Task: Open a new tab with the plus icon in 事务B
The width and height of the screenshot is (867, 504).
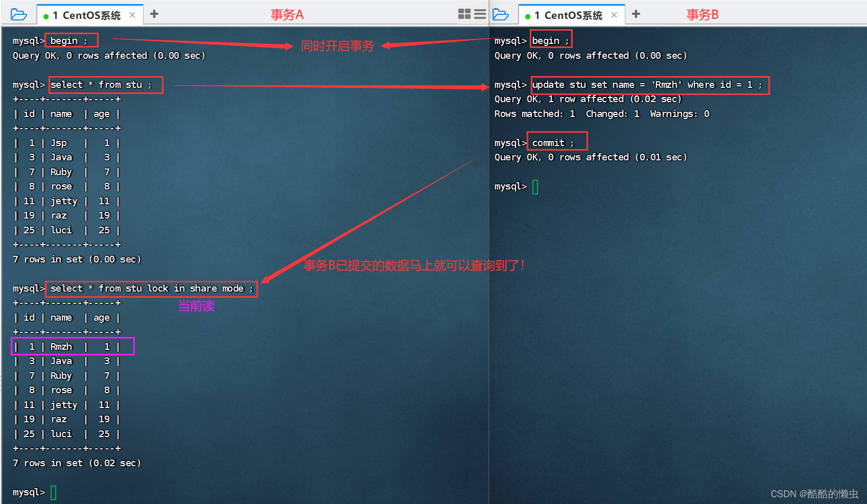Action: pos(636,14)
